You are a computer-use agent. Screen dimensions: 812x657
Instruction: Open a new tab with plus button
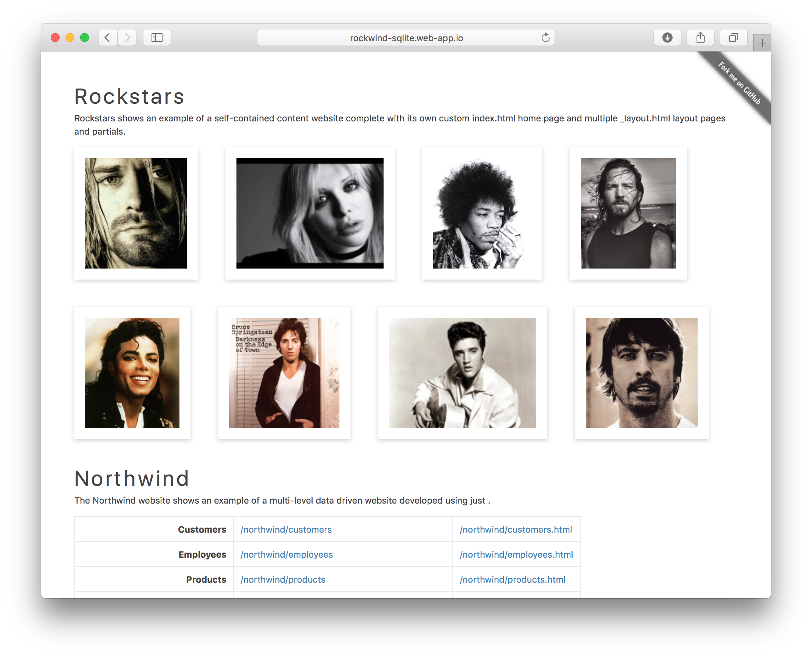point(762,43)
